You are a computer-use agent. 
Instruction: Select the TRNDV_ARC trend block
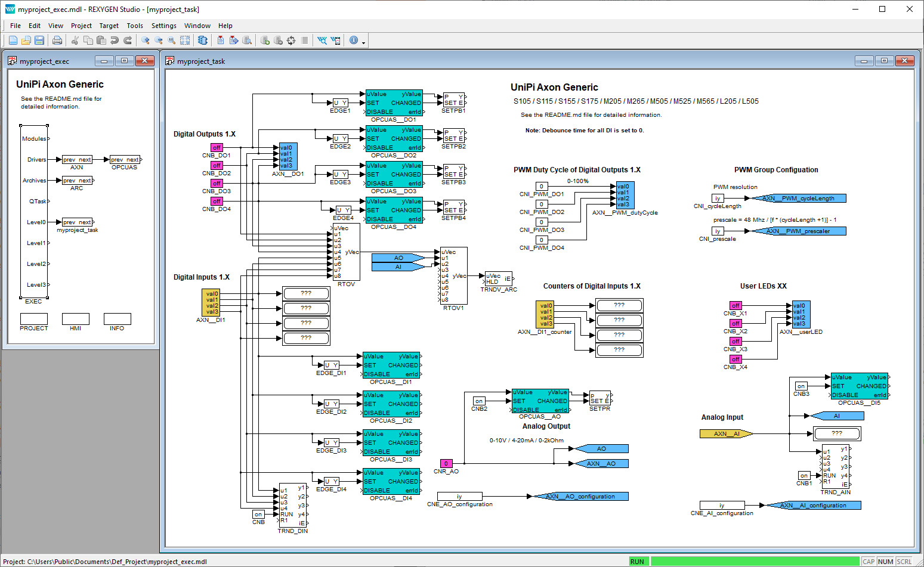(x=498, y=278)
